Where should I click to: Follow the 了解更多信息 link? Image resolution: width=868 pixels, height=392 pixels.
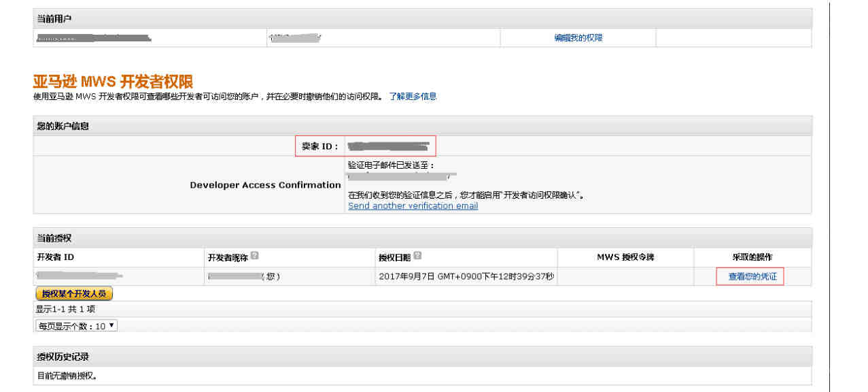(413, 97)
